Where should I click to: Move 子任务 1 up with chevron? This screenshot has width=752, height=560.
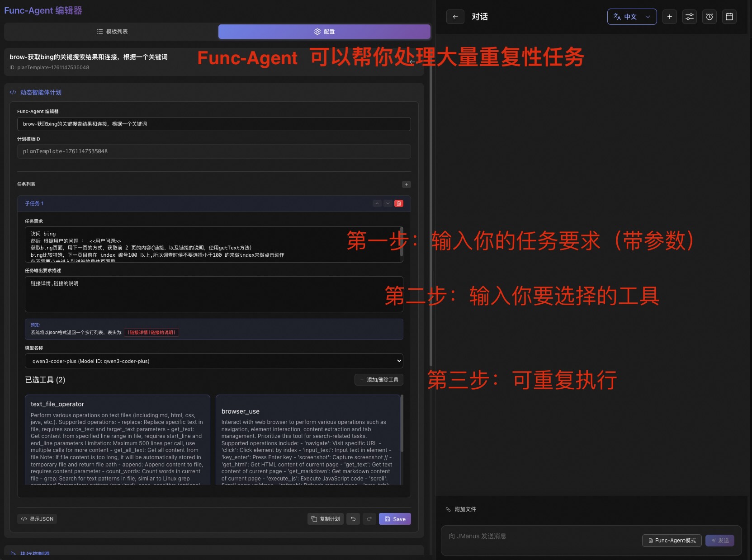377,203
